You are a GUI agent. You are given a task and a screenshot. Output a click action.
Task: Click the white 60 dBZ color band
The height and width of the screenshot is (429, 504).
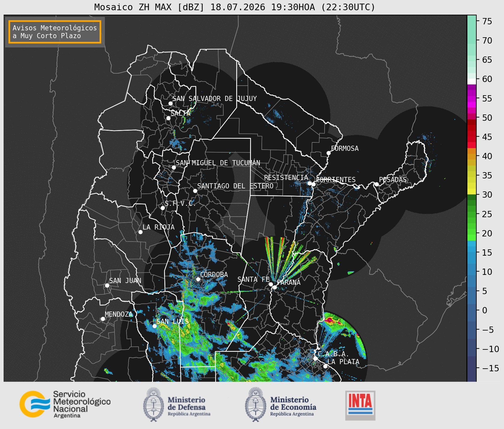tap(472, 81)
